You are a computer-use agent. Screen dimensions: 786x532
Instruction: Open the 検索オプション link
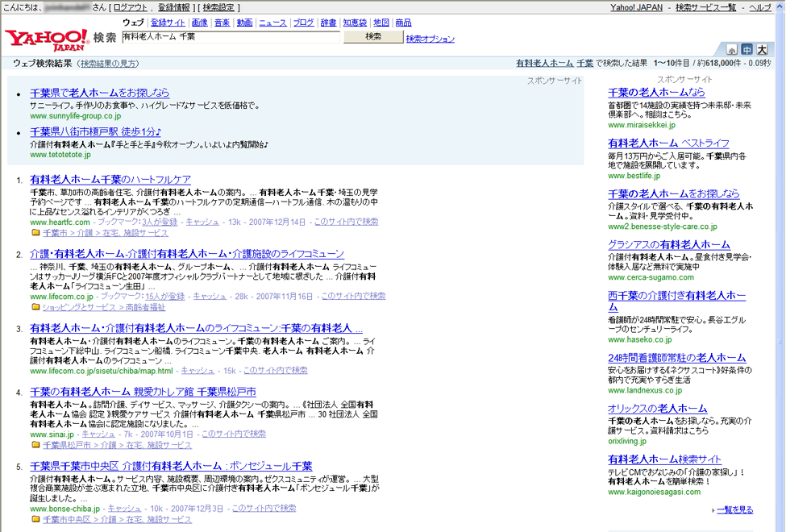pos(430,39)
